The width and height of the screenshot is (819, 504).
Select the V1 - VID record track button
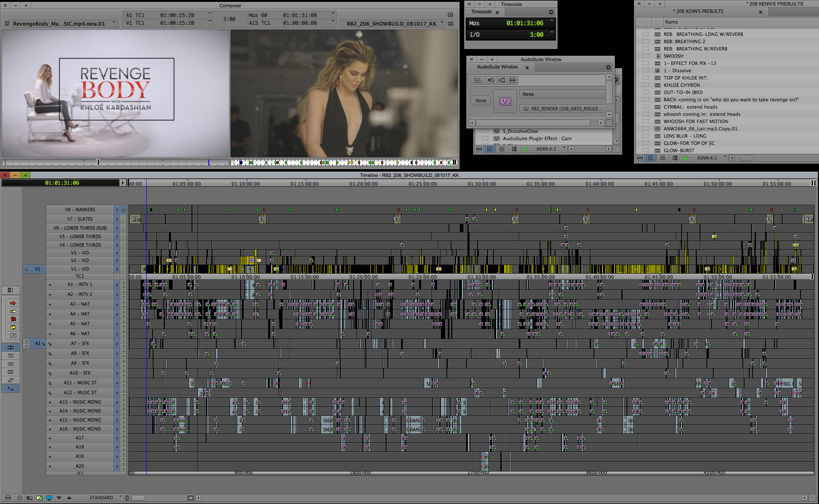point(80,269)
